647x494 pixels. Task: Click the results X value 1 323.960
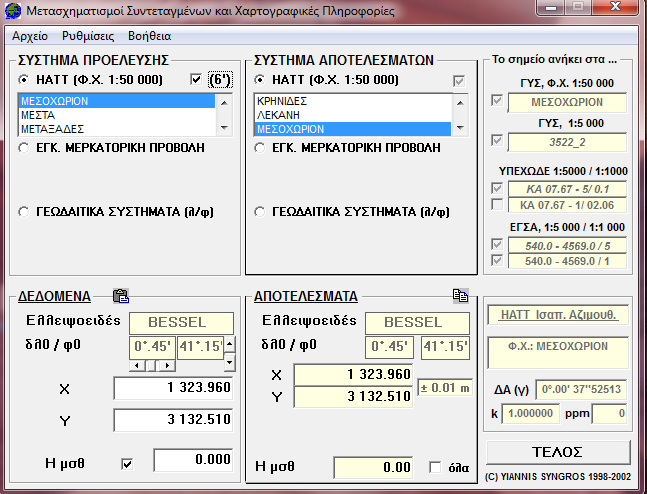pyautogui.click(x=353, y=374)
